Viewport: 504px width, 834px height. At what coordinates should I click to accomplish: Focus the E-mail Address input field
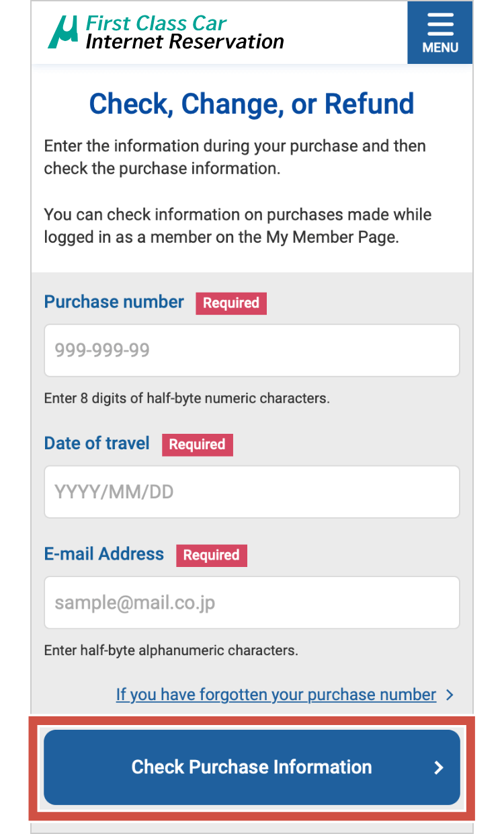pyautogui.click(x=252, y=602)
